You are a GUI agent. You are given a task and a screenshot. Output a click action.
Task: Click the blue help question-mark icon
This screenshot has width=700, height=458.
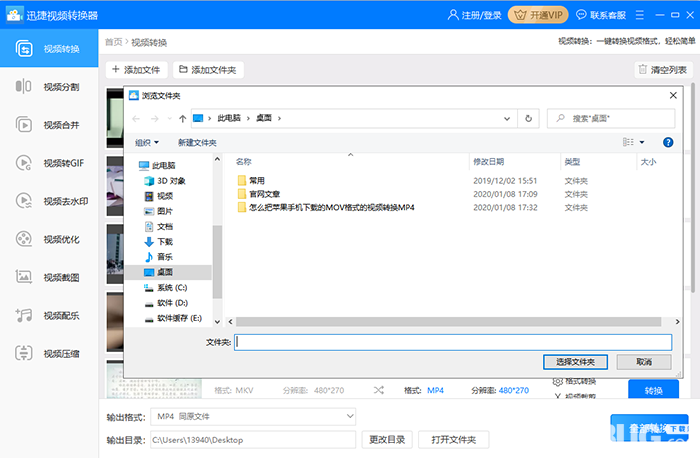(x=668, y=142)
